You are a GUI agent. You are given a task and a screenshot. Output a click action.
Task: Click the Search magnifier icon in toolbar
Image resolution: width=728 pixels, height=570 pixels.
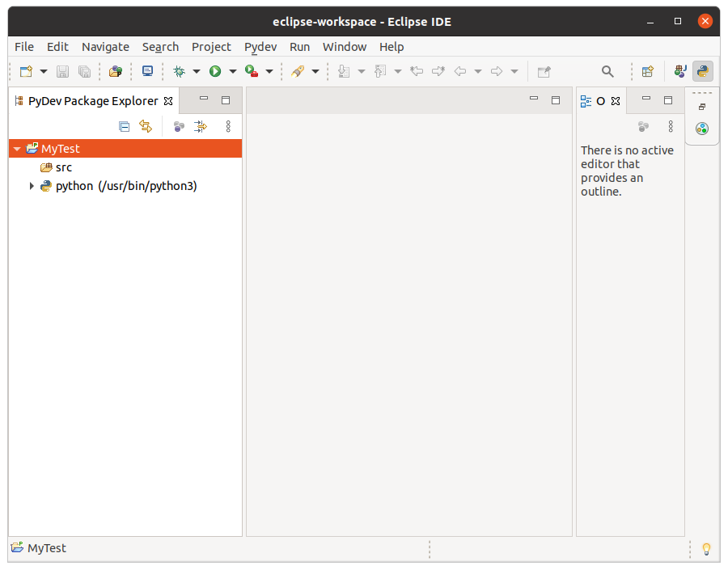click(x=607, y=71)
